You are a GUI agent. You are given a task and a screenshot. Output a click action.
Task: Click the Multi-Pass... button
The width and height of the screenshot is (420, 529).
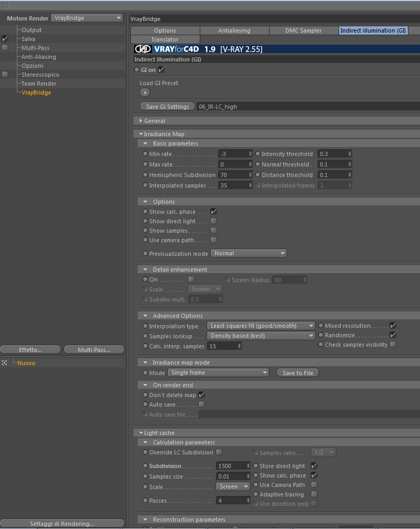tap(94, 350)
